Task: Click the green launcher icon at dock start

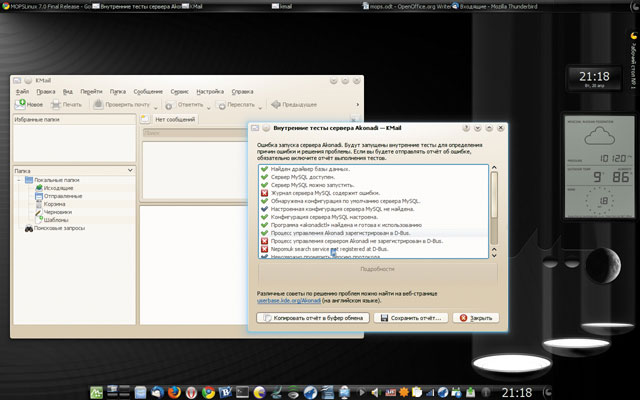Action: [96, 392]
